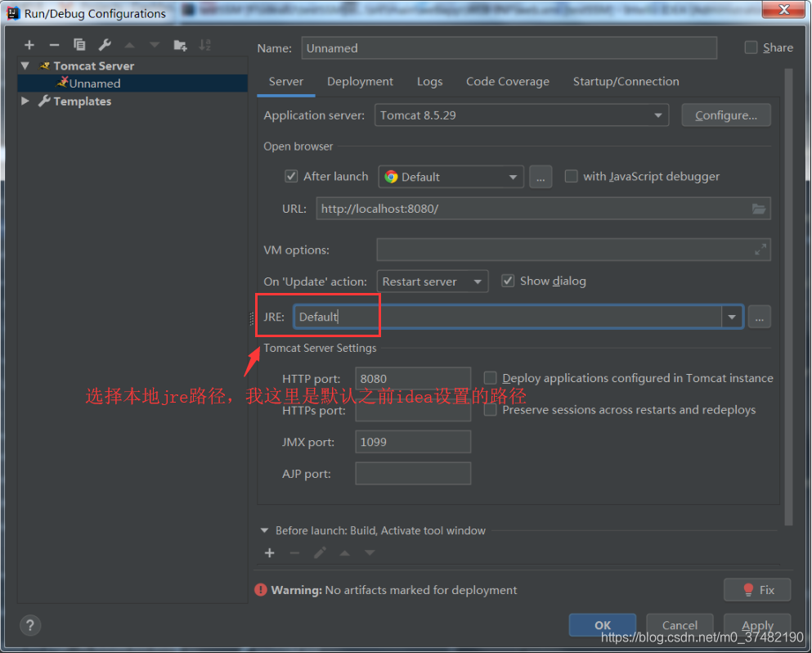Uncheck the After launch checkbox
The width and height of the screenshot is (812, 653).
point(291,176)
